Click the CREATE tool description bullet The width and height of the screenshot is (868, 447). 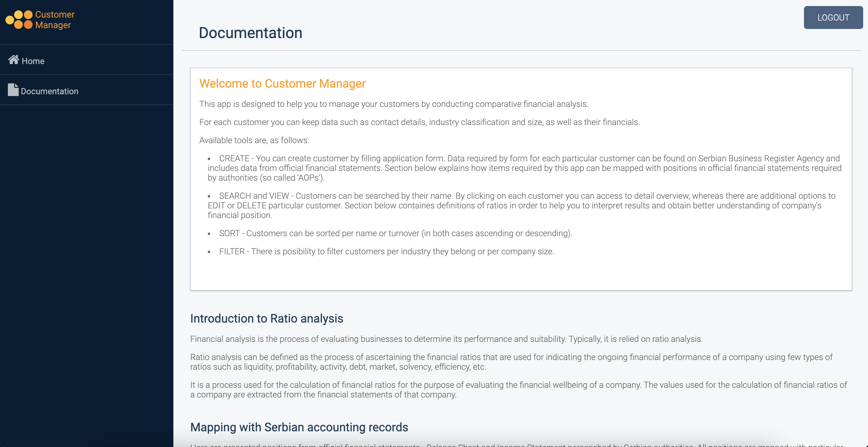524,168
